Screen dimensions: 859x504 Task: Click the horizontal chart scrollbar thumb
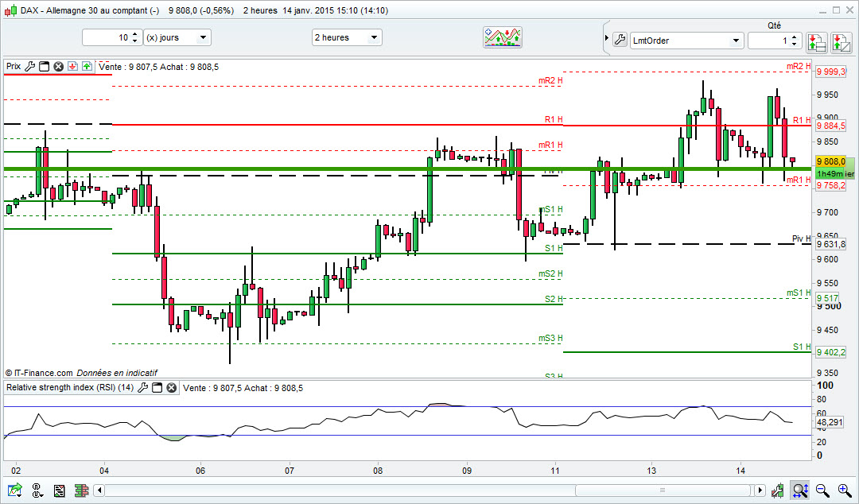click(662, 490)
